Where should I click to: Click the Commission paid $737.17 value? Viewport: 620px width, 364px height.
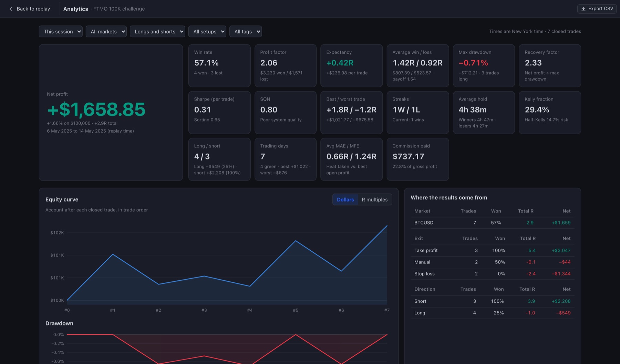(408, 157)
